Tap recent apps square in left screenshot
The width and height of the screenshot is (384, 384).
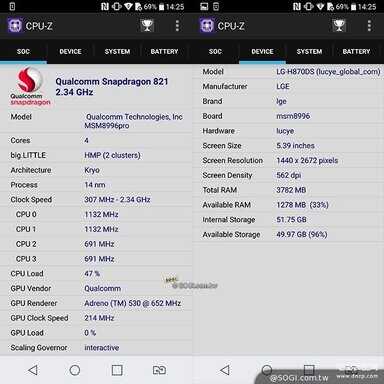pyautogui.click(x=117, y=370)
